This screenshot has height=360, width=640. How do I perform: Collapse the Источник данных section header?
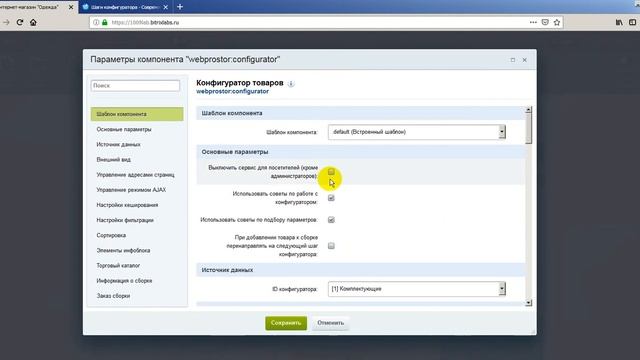point(361,270)
